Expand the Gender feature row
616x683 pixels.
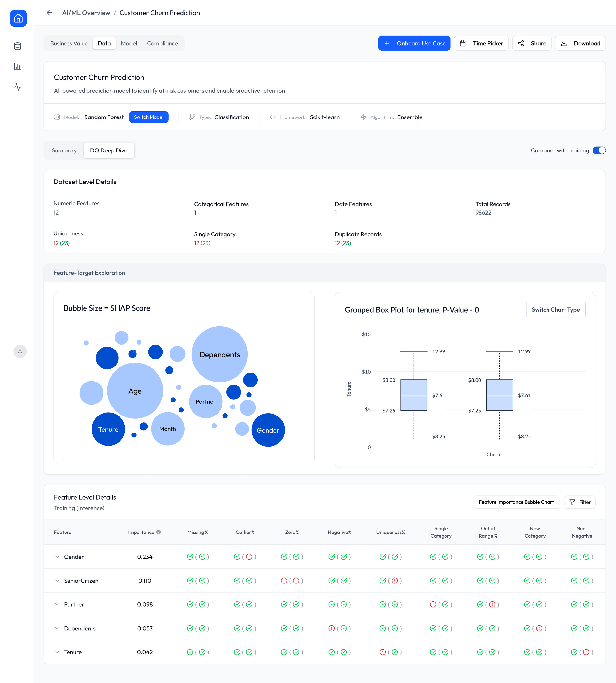tap(57, 556)
